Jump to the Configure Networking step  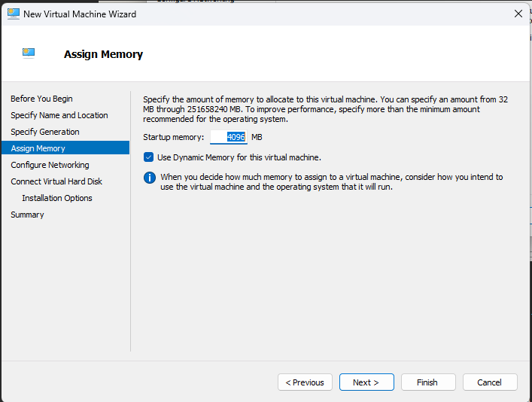50,165
